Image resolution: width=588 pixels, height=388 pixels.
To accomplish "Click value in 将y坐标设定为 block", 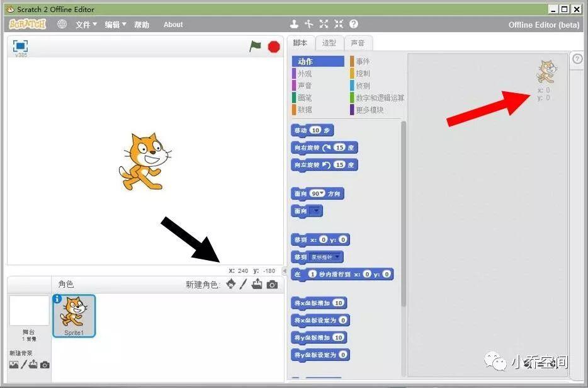I will tap(342, 355).
